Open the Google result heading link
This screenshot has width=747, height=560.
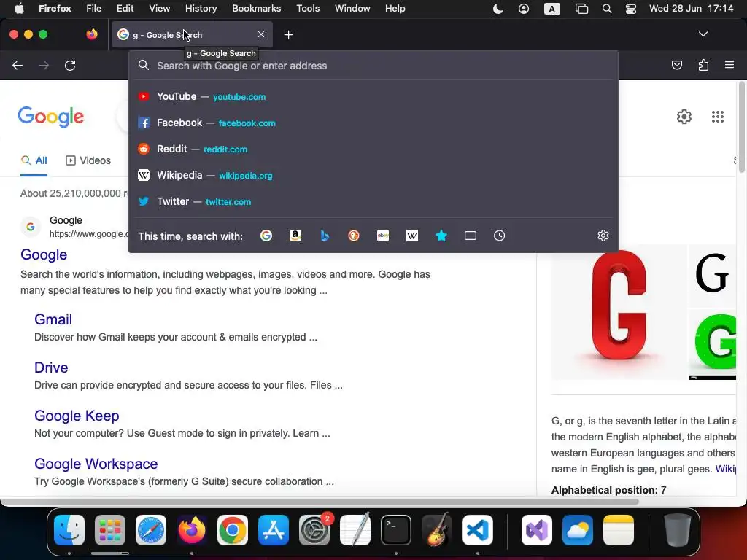[44, 254]
